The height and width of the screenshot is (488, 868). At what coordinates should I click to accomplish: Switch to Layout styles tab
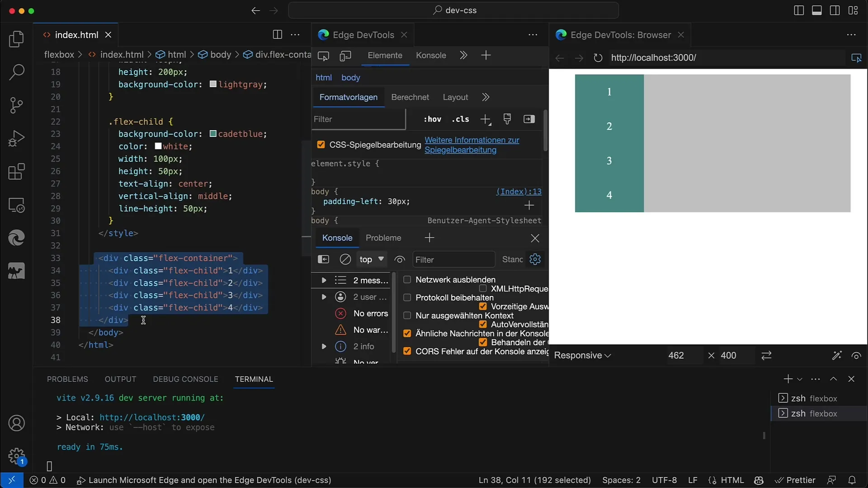[x=455, y=97]
